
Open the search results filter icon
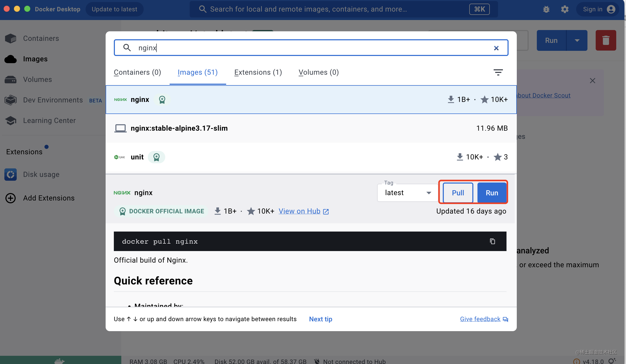point(498,72)
